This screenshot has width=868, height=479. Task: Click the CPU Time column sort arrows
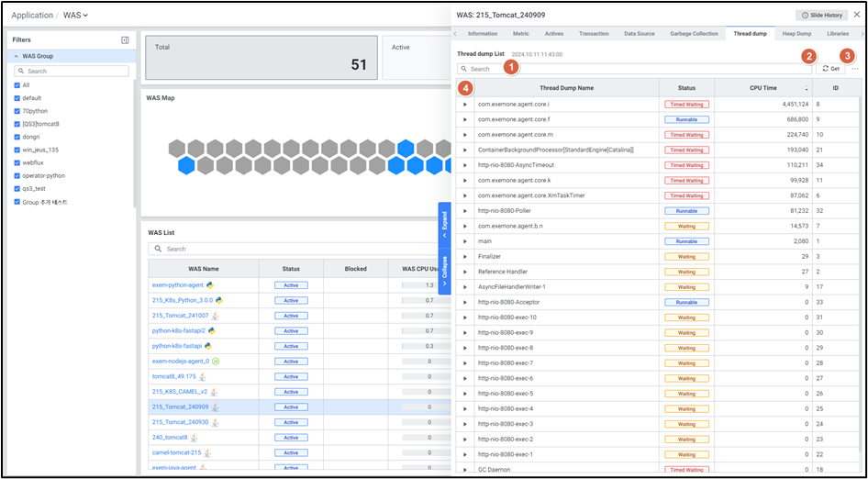coord(807,89)
